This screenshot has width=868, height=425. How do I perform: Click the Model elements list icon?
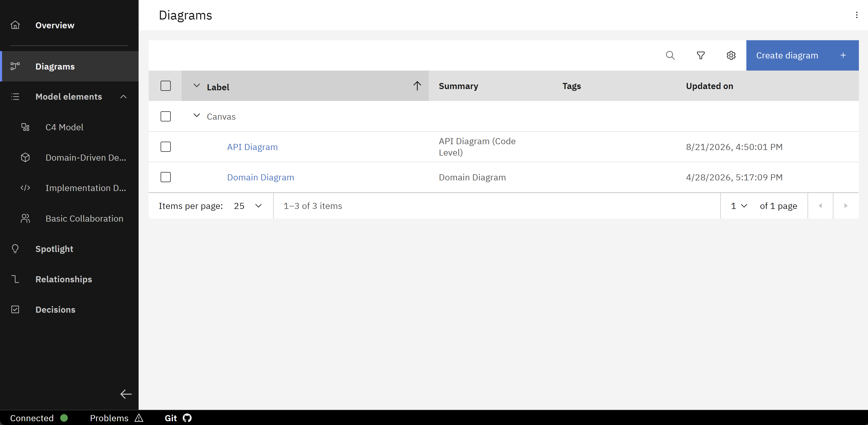(x=15, y=97)
